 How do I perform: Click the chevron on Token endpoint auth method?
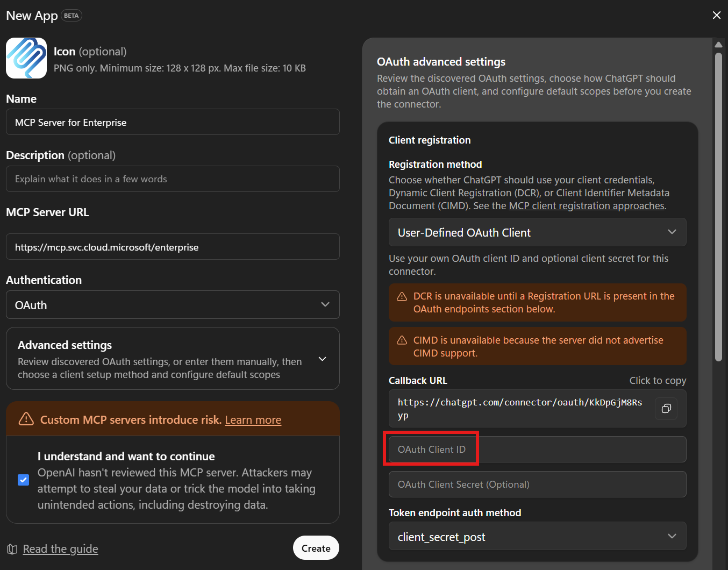click(x=672, y=536)
